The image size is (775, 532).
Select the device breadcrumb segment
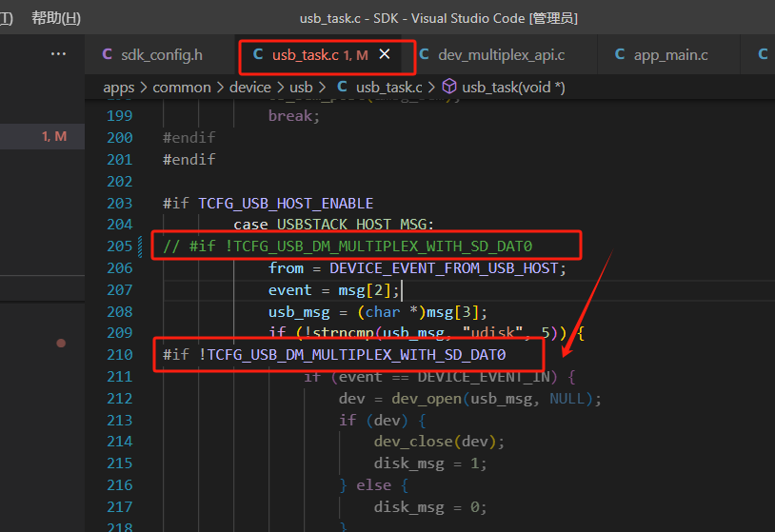click(x=250, y=88)
